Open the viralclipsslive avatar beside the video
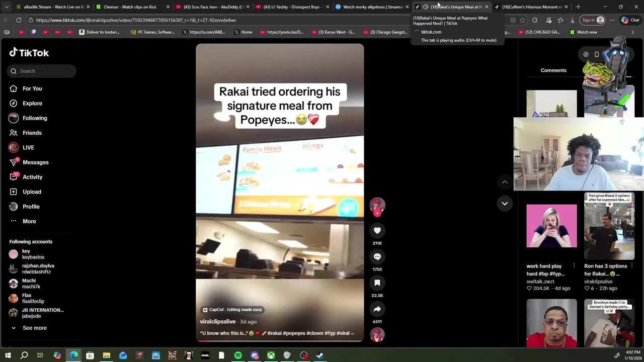Image resolution: width=644 pixels, height=362 pixels. 377,205
